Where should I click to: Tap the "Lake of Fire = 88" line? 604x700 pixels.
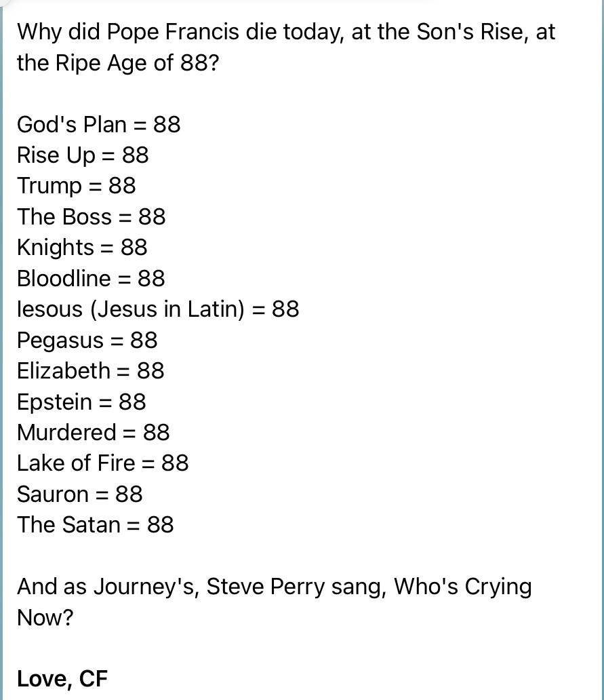pos(103,463)
